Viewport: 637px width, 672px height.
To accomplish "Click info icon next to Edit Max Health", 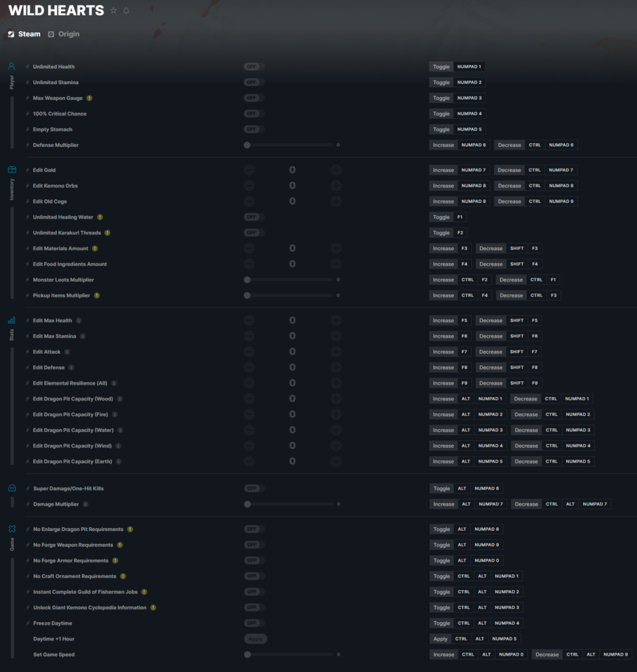I will click(79, 320).
